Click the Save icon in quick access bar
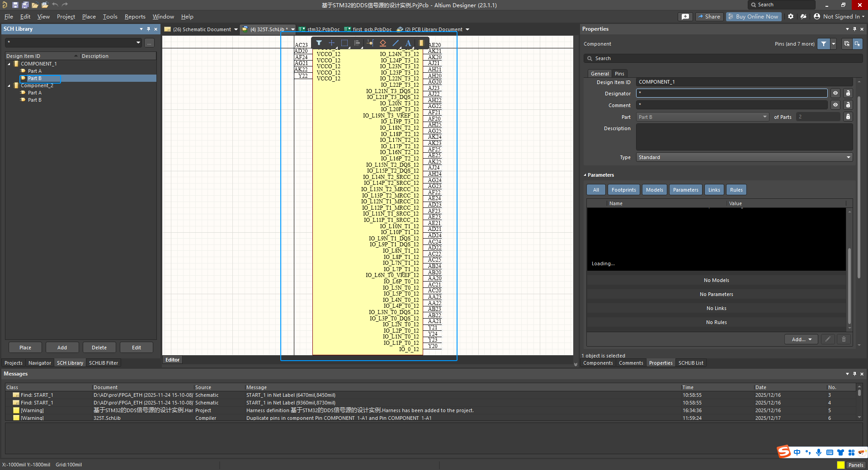 [x=15, y=5]
